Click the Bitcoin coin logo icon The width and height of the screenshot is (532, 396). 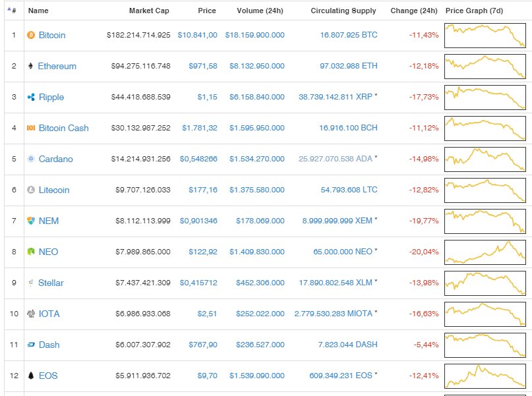(31, 35)
